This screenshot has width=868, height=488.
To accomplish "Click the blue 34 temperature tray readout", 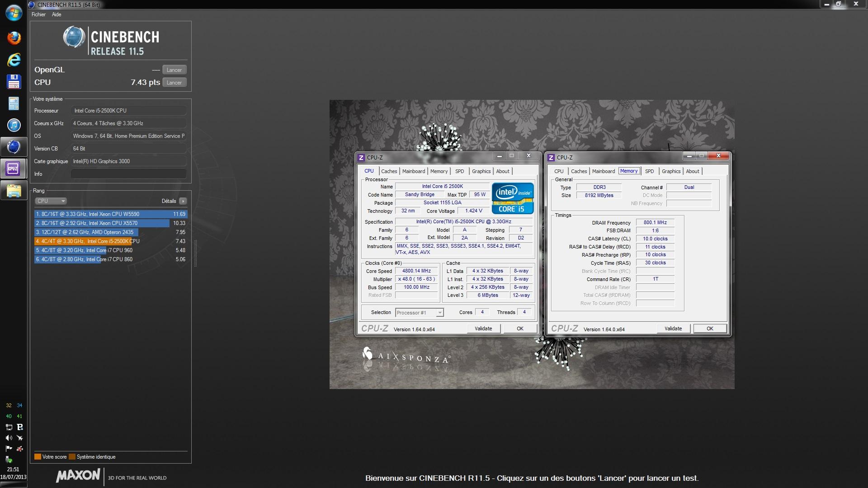I will [19, 405].
